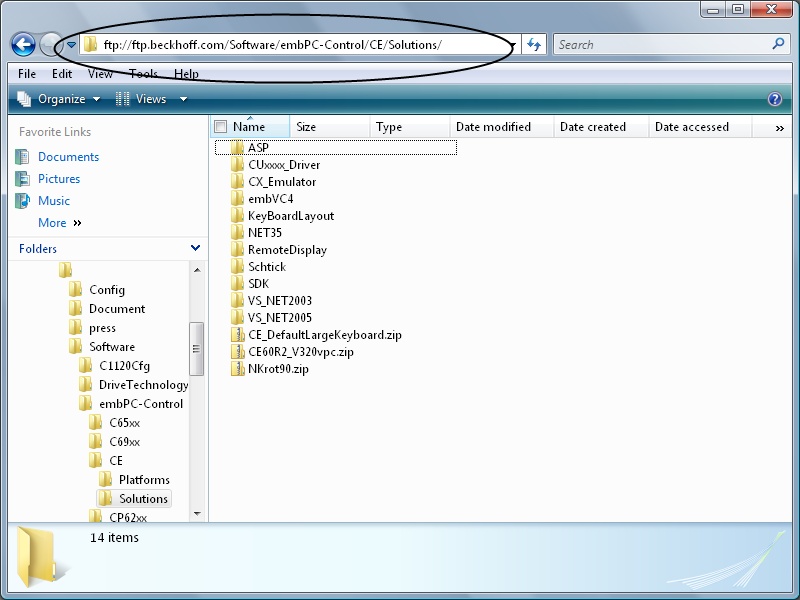The width and height of the screenshot is (800, 600).
Task: Sort by the Size column header
Action: [330, 127]
